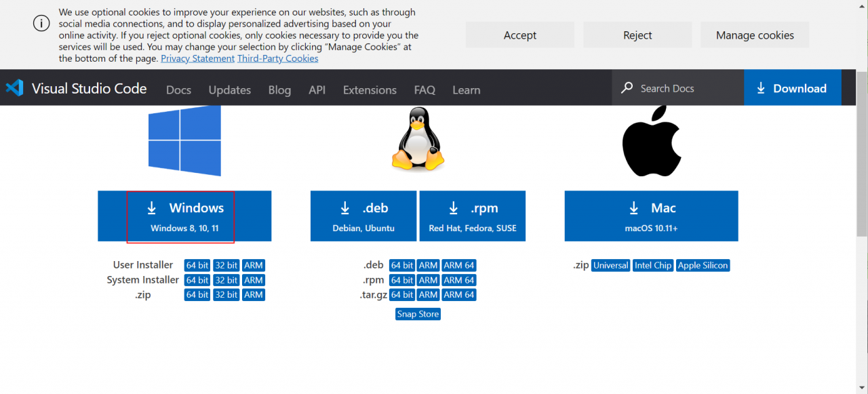This screenshot has width=868, height=394.
Task: Open the API navigation item
Action: (317, 90)
